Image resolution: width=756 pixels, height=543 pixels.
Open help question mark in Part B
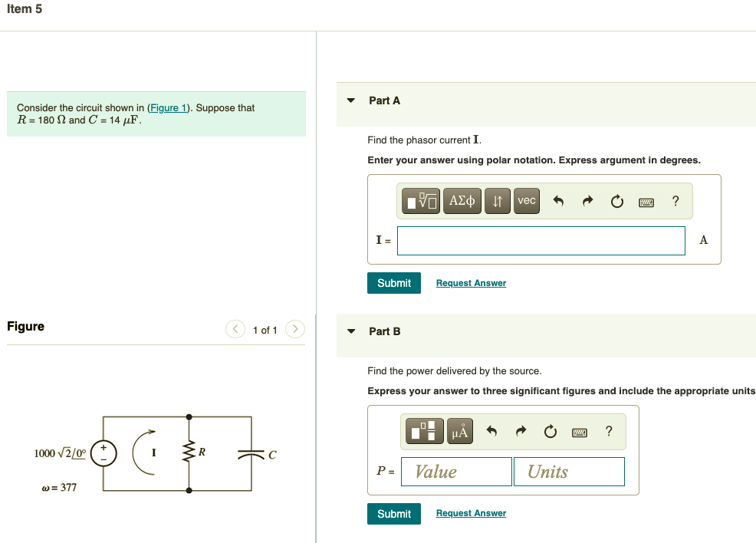pos(609,430)
